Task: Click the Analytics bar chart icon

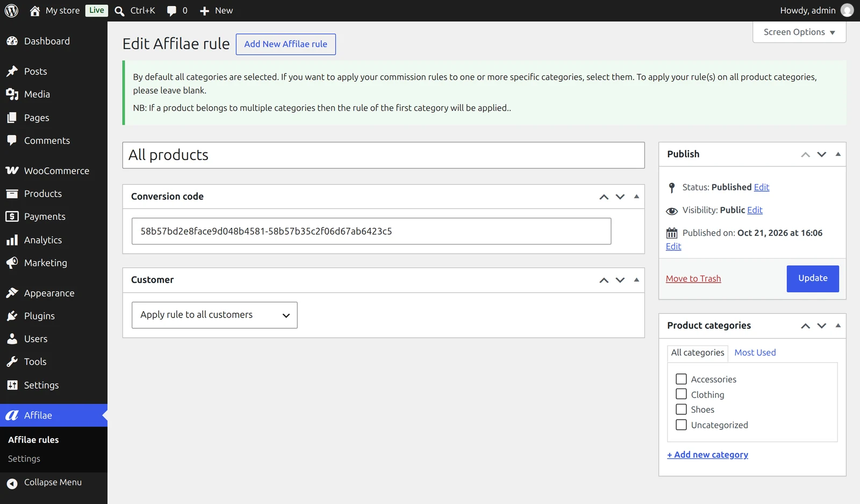Action: pyautogui.click(x=12, y=240)
